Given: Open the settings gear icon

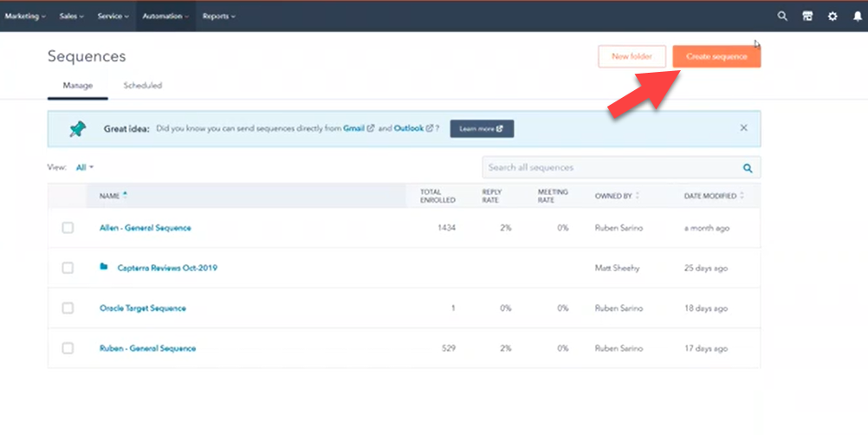Looking at the screenshot, I should 832,16.
